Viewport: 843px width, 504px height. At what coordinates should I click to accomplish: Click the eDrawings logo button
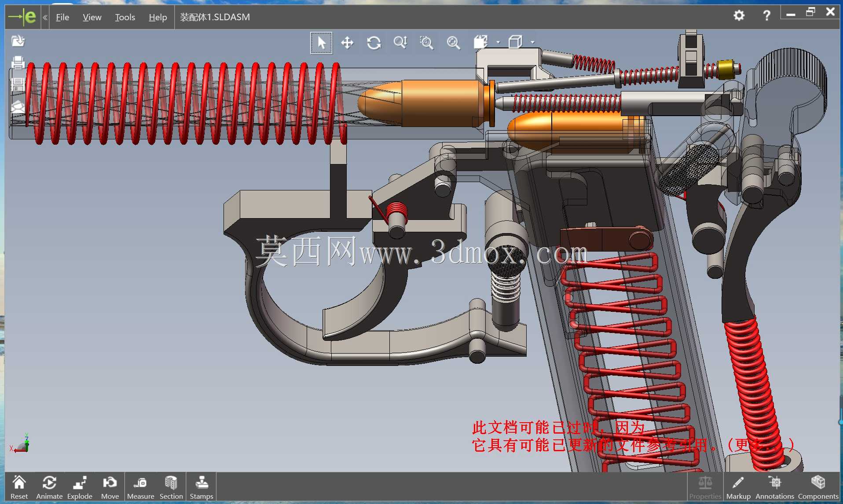point(23,17)
